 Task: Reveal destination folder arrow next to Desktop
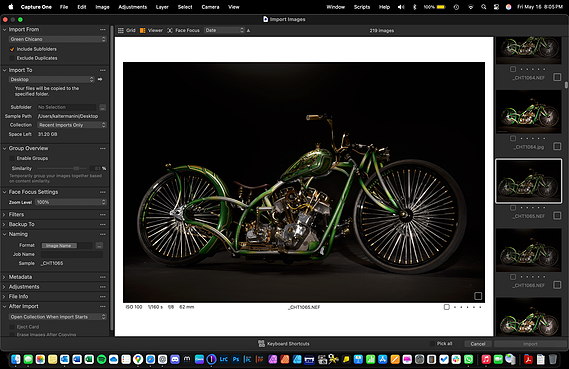click(100, 79)
